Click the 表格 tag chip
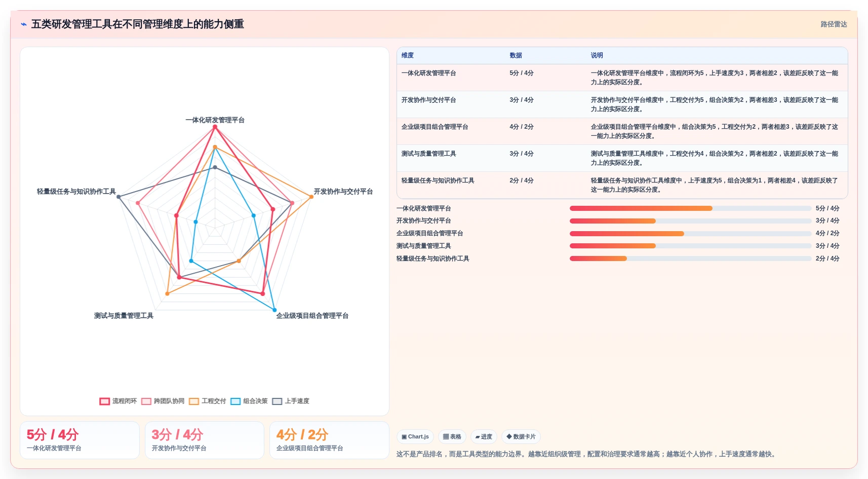The width and height of the screenshot is (868, 479). pyautogui.click(x=452, y=436)
